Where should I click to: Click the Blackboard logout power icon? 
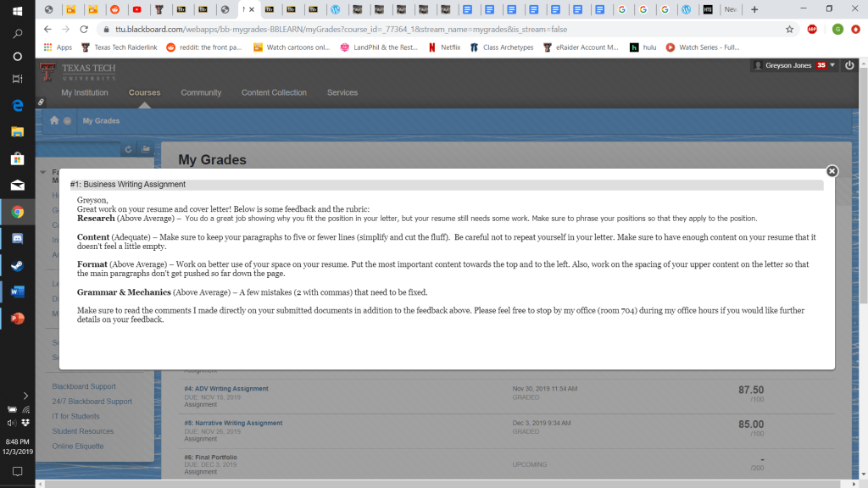(x=849, y=65)
